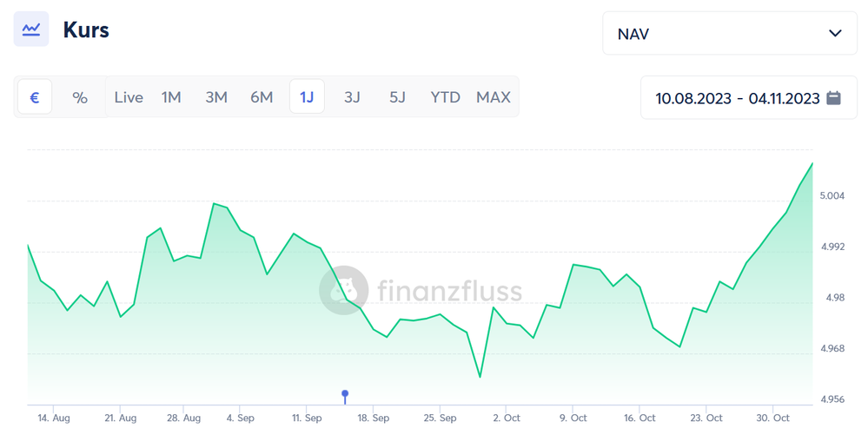
Task: Click the chart line icon beside Kurs
Action: pos(31,29)
